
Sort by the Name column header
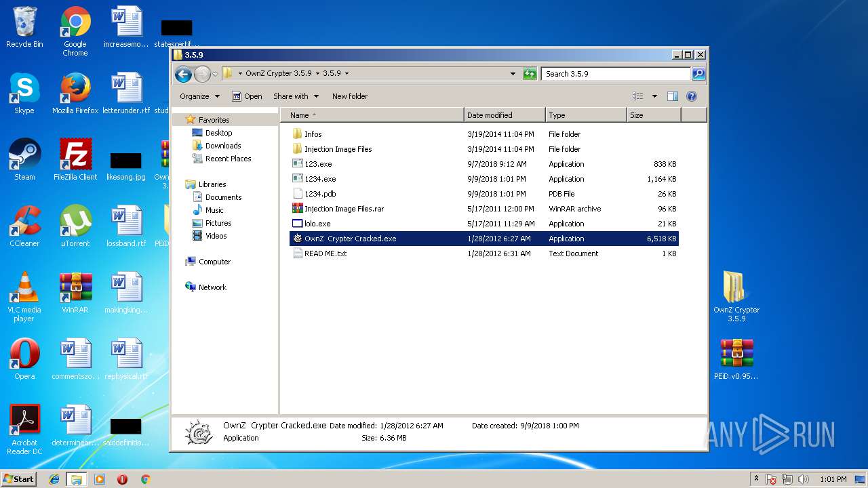point(372,115)
